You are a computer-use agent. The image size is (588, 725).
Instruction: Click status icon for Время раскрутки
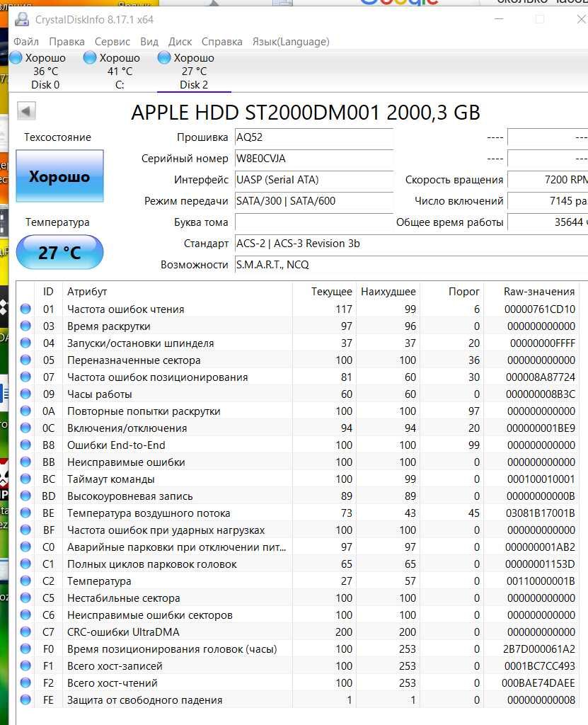pyautogui.click(x=25, y=326)
